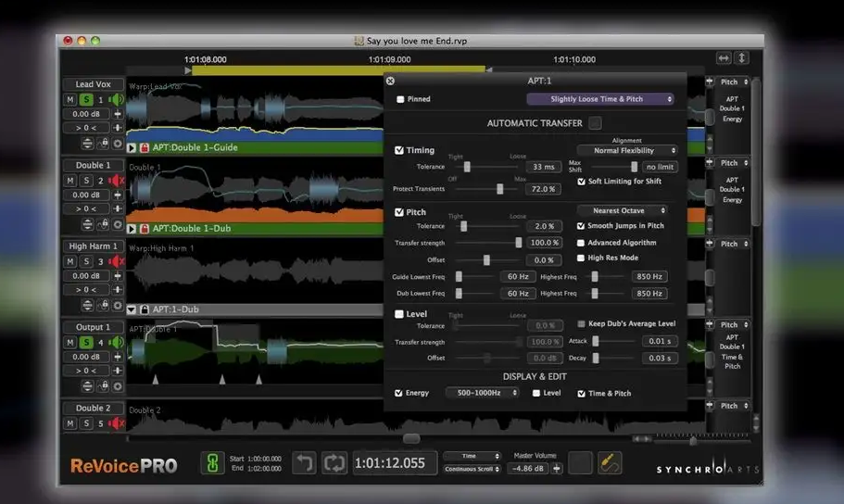Image resolution: width=844 pixels, height=504 pixels.
Task: Click the Output 1 speaker icon
Action: click(116, 343)
